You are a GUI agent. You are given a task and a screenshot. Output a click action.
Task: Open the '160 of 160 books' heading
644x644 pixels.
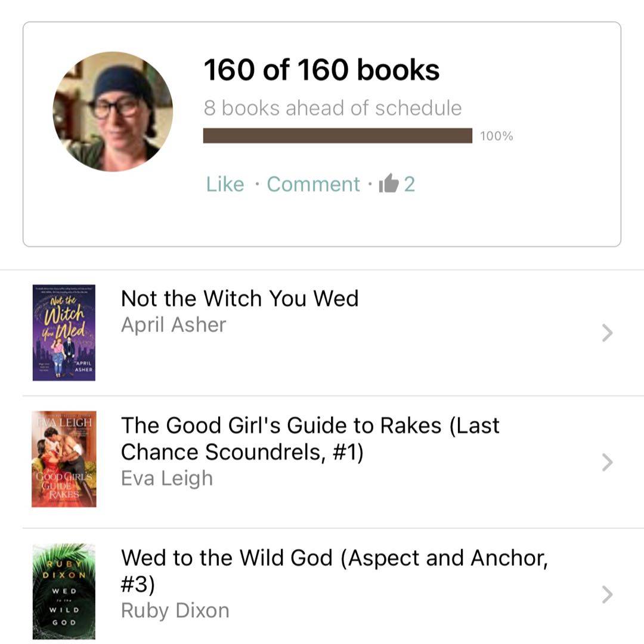pos(321,70)
